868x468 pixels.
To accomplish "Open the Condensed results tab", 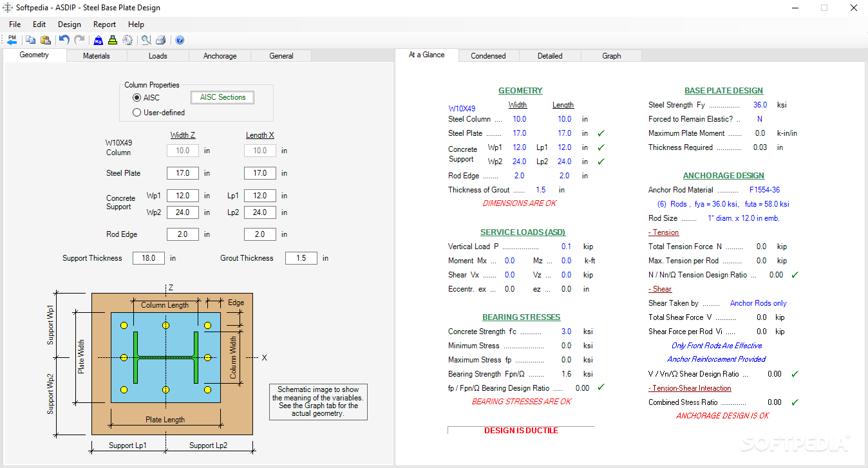I will [488, 56].
